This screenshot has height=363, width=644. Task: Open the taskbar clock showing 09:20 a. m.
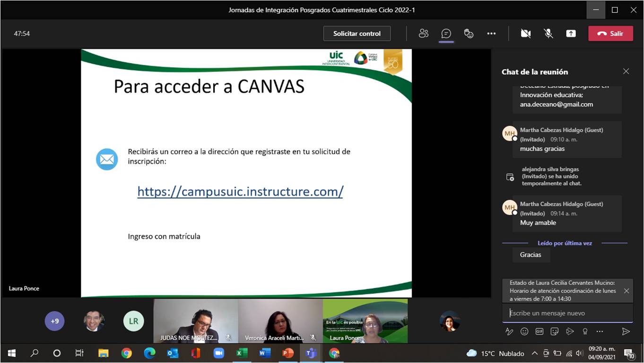[602, 353]
